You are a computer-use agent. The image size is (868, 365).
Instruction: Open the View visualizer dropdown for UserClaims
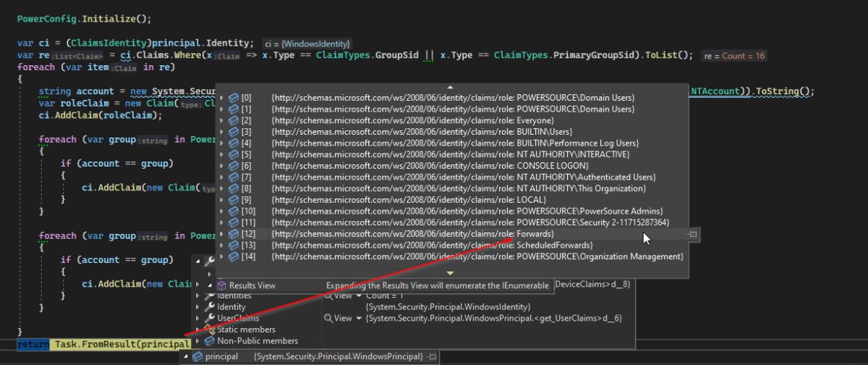click(x=359, y=318)
